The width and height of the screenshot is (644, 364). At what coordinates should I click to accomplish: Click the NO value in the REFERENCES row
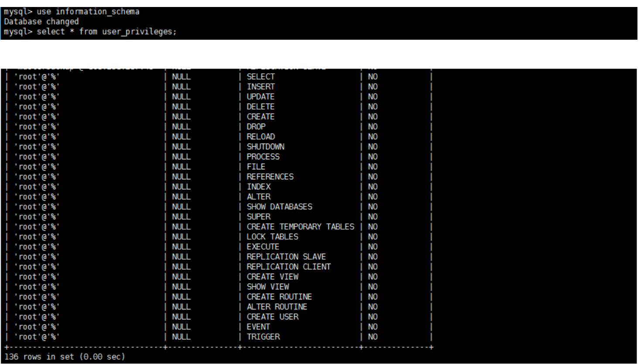(x=373, y=177)
